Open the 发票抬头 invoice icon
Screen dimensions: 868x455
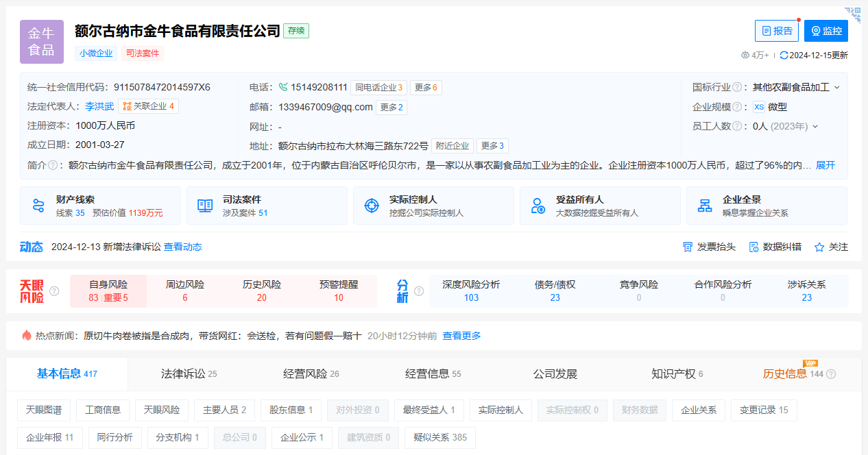point(686,246)
